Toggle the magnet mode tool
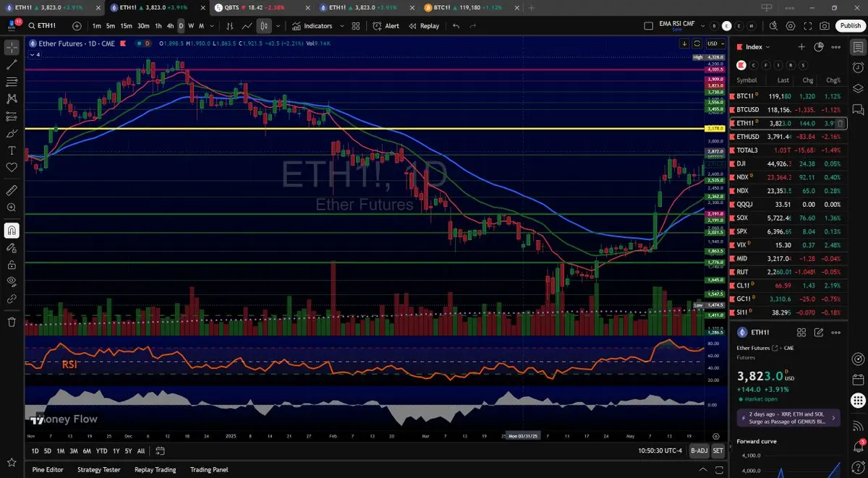Image resolution: width=868 pixels, height=478 pixels. point(12,231)
